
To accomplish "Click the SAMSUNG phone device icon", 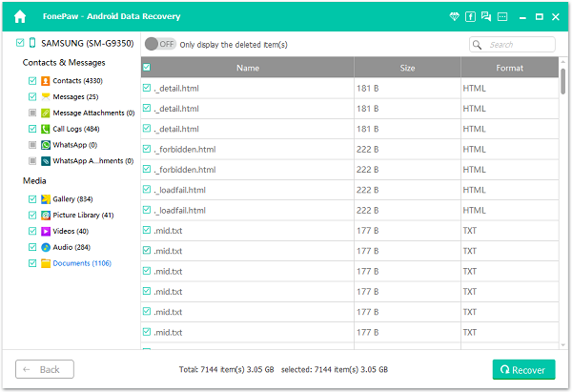I will [32, 43].
